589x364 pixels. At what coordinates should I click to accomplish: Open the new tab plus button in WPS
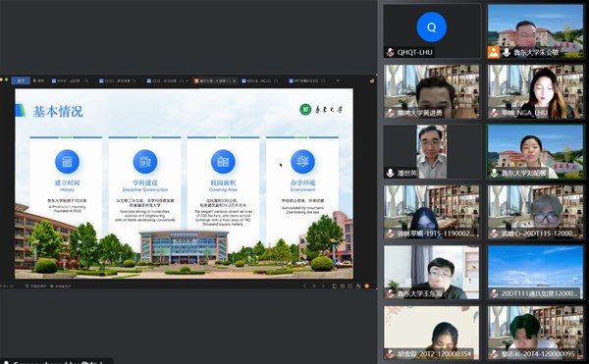[x=338, y=80]
